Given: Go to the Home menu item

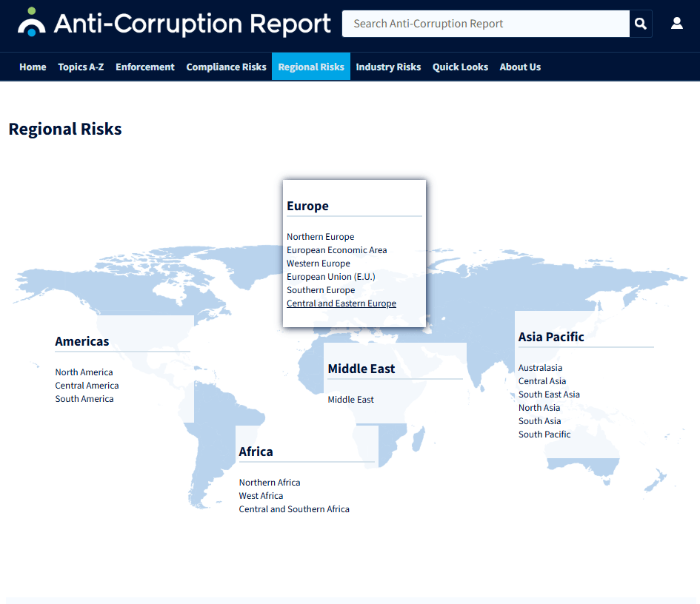Looking at the screenshot, I should pos(33,67).
